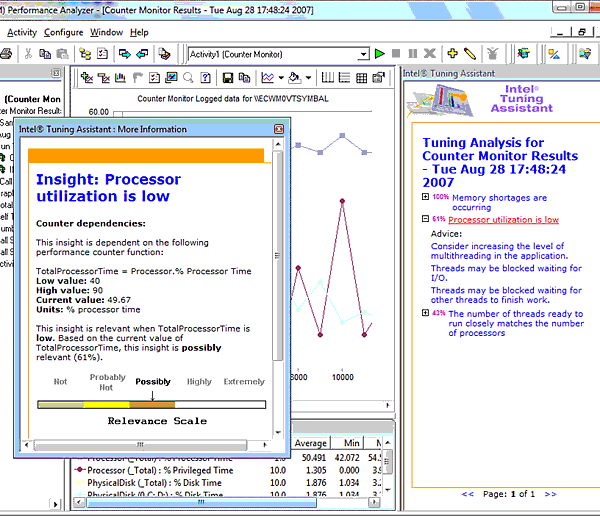The width and height of the screenshot is (600, 516).
Task: Click the chart horizontal scroll right arrow
Action: coord(388,405)
